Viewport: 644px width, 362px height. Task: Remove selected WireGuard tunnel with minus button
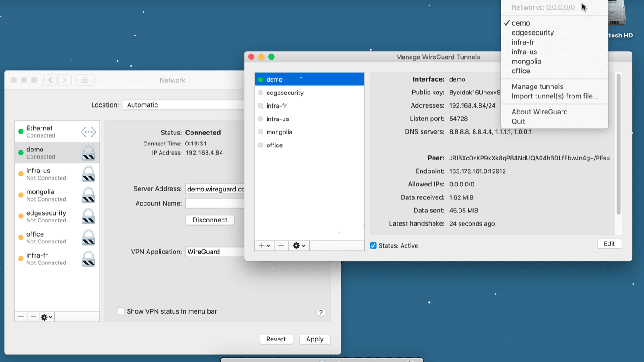point(281,246)
